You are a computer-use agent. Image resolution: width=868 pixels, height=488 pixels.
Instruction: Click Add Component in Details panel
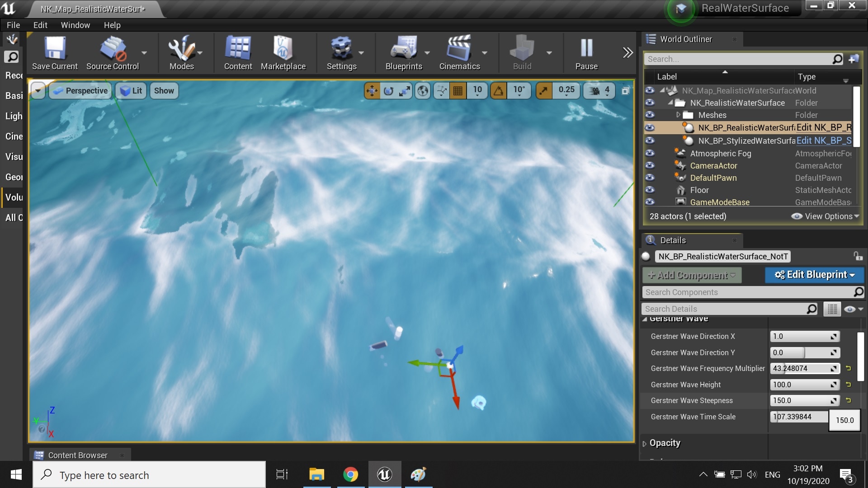point(691,275)
